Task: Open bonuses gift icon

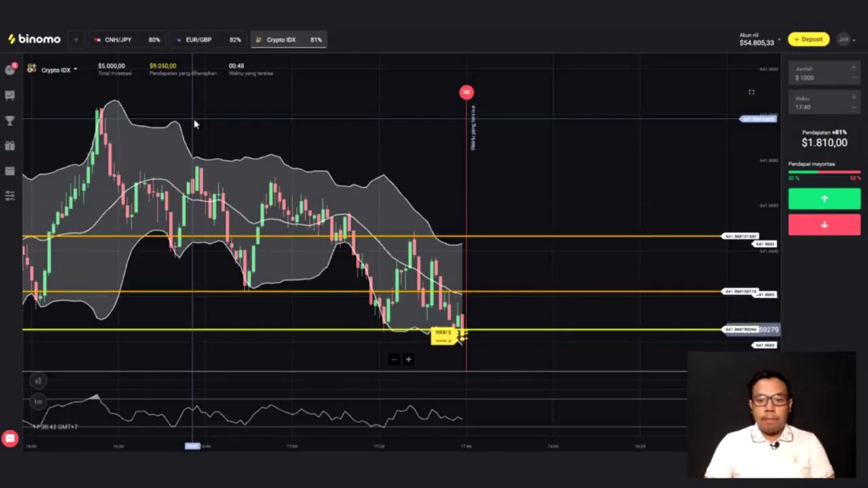Action: pyautogui.click(x=10, y=146)
